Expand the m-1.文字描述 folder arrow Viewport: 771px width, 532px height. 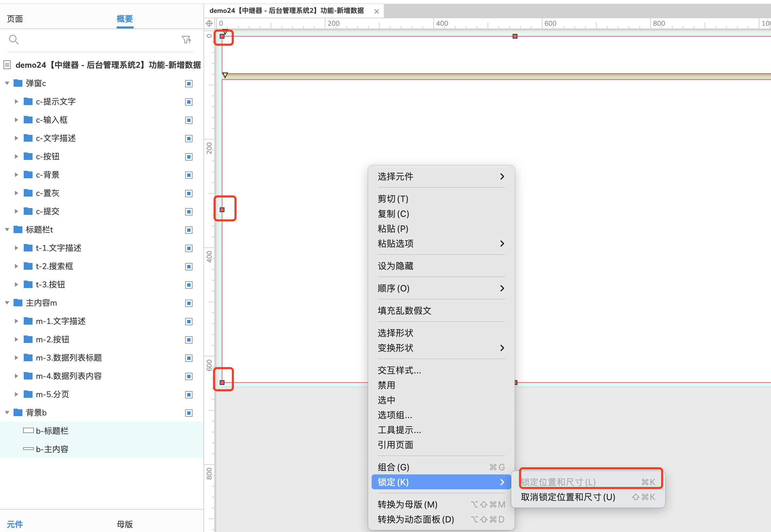[x=16, y=321]
